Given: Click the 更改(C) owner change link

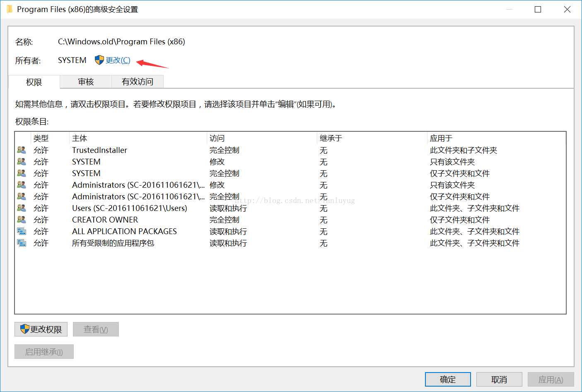Looking at the screenshot, I should (x=118, y=60).
